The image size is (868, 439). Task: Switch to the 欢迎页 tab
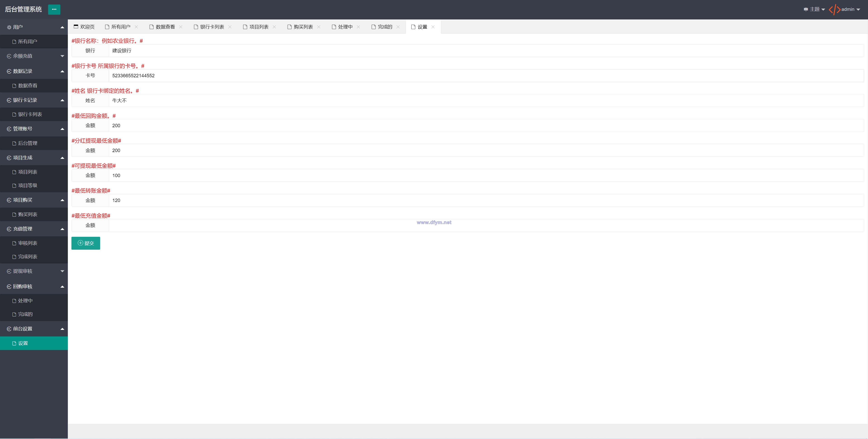84,27
